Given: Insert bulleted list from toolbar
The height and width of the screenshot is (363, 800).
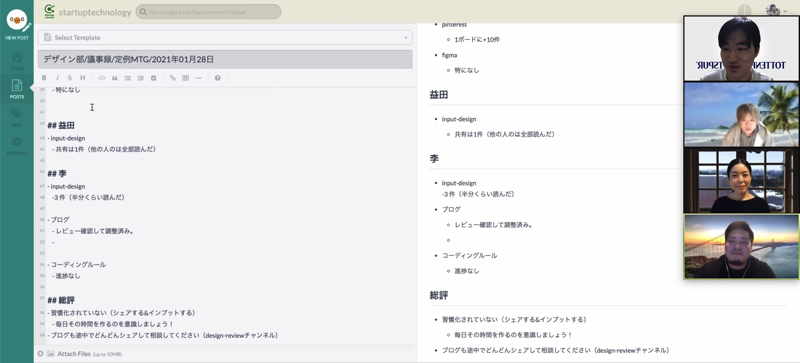Looking at the screenshot, I should point(128,78).
